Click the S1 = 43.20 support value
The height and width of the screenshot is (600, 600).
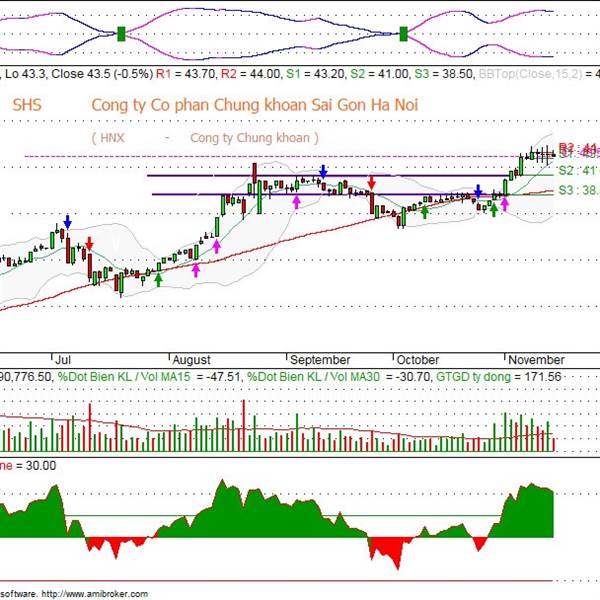pos(316,73)
